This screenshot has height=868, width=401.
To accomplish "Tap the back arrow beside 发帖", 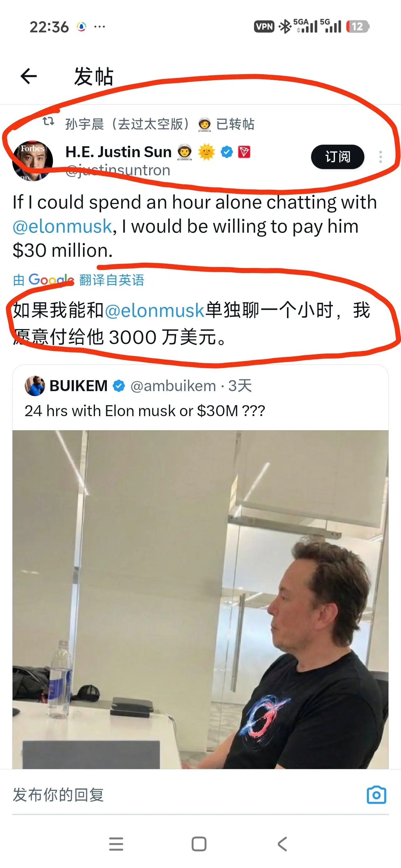I will [x=29, y=76].
